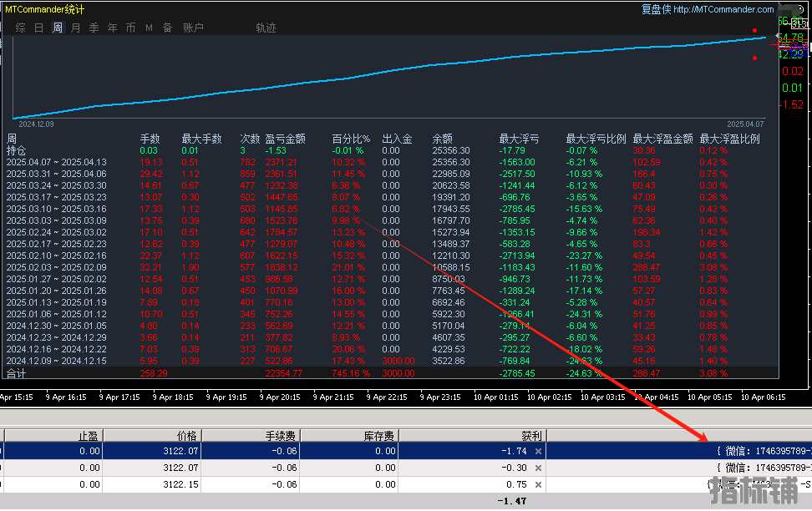The height and width of the screenshot is (511, 812).
Task: Open the MTCommander.com website link
Action: (x=723, y=10)
